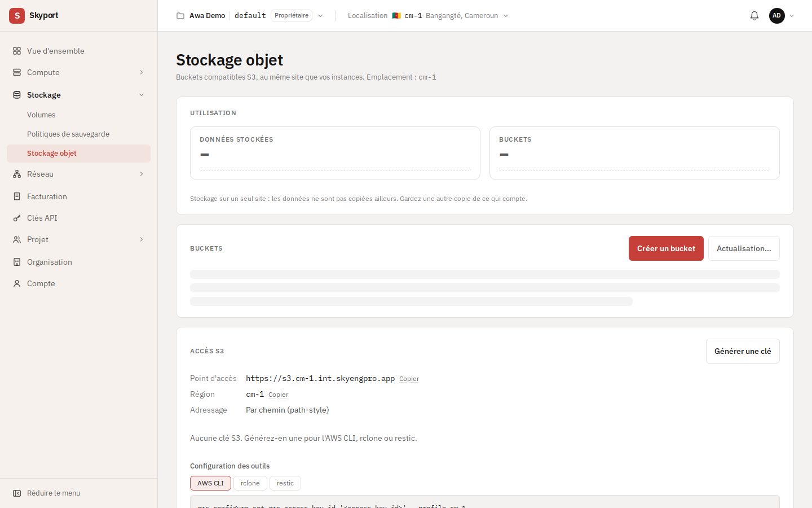Click the Données stockées usage card
812x508 pixels.
tap(335, 153)
